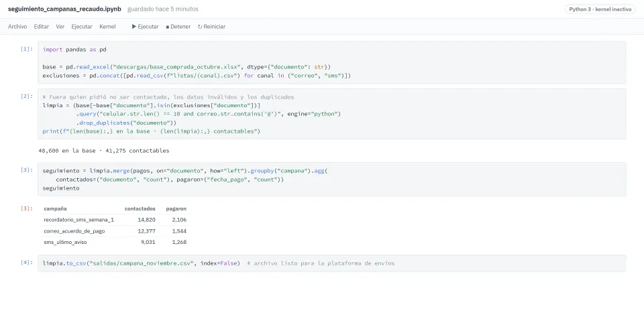Screen dimensions: 644x319
Task: Click the output '48,600 en la base · 41,275 contactables'
Action: (x=103, y=151)
